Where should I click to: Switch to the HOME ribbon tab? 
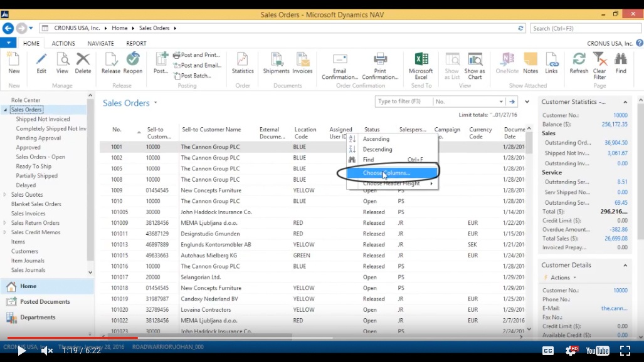(31, 43)
